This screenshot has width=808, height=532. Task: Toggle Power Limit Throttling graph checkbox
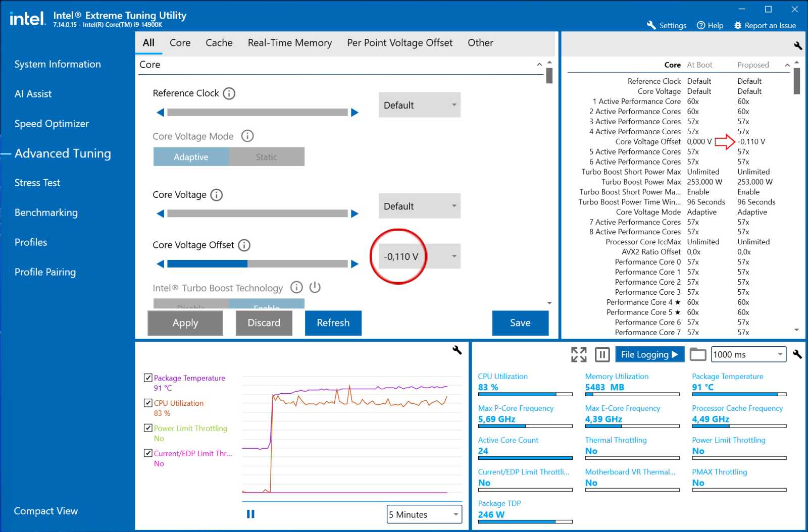point(148,428)
